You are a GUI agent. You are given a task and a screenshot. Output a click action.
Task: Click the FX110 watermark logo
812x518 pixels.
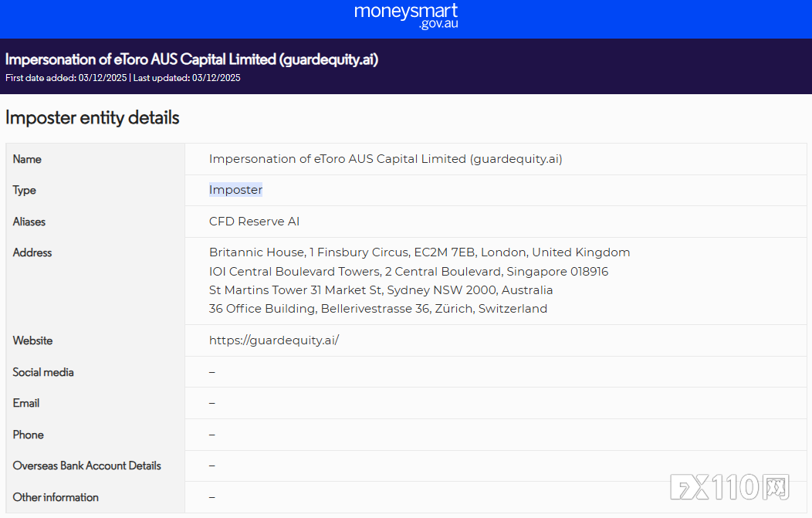pyautogui.click(x=729, y=487)
